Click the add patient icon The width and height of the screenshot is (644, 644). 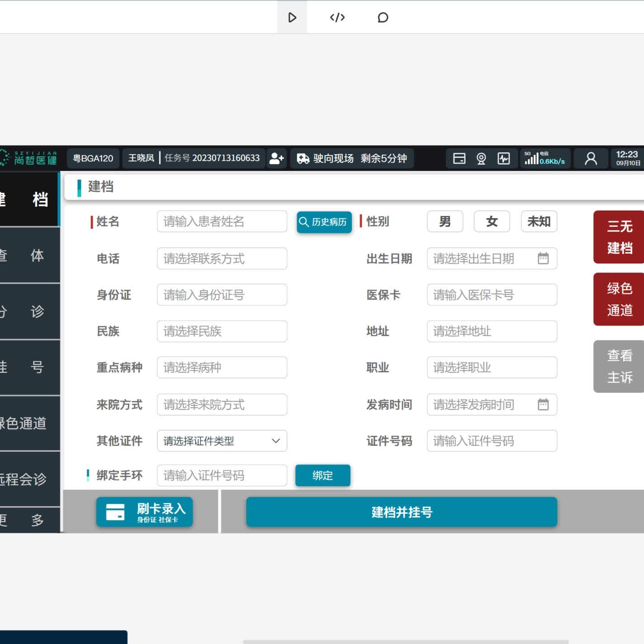pyautogui.click(x=276, y=158)
